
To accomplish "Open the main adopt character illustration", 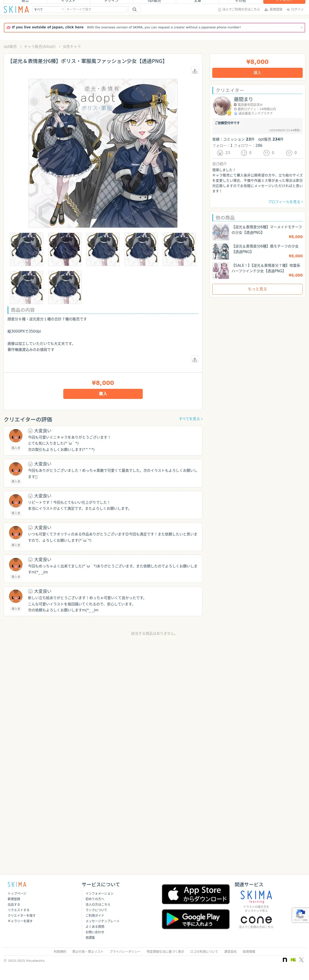I will click(x=103, y=153).
